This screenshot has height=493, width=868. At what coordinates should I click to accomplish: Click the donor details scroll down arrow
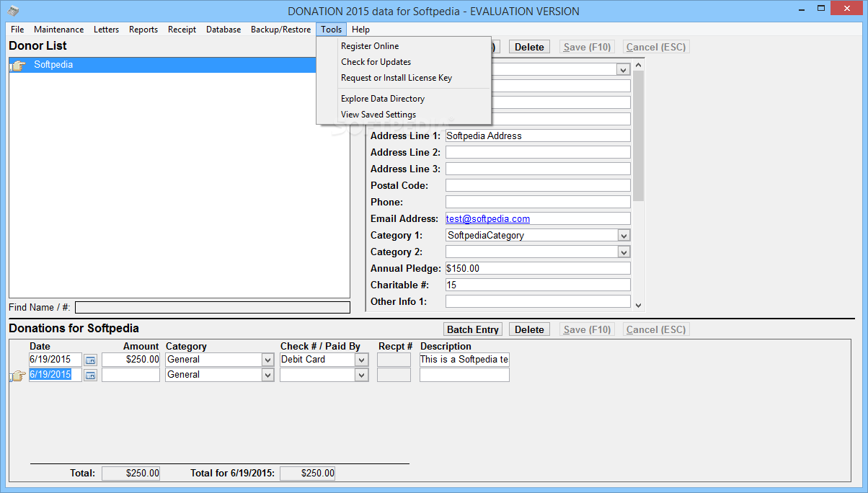tap(639, 306)
